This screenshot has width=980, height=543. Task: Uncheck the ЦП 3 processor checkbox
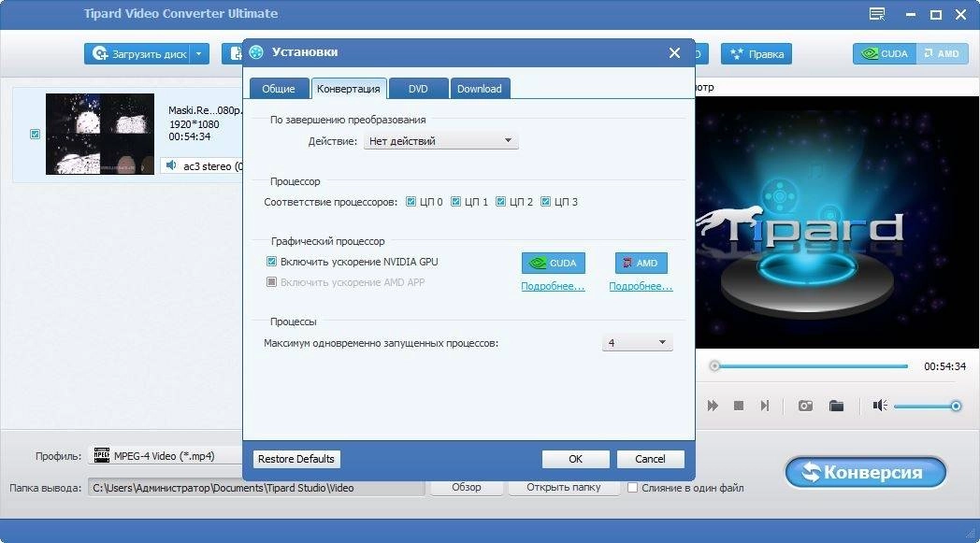pos(545,201)
